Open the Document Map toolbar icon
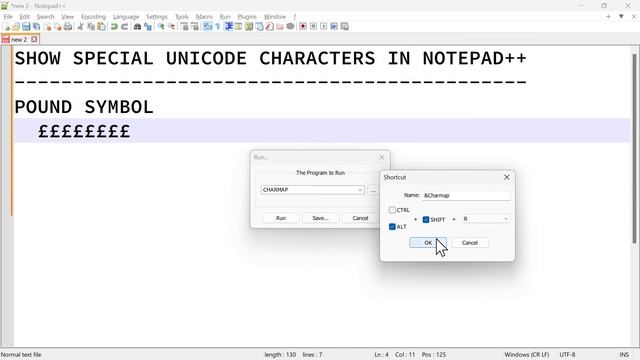This screenshot has height=360, width=640. pyautogui.click(x=249, y=27)
